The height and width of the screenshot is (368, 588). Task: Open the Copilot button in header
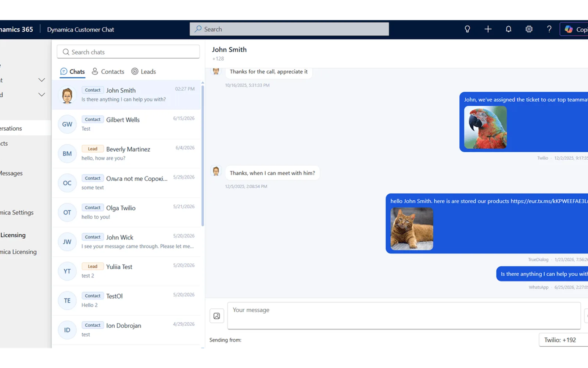(574, 29)
